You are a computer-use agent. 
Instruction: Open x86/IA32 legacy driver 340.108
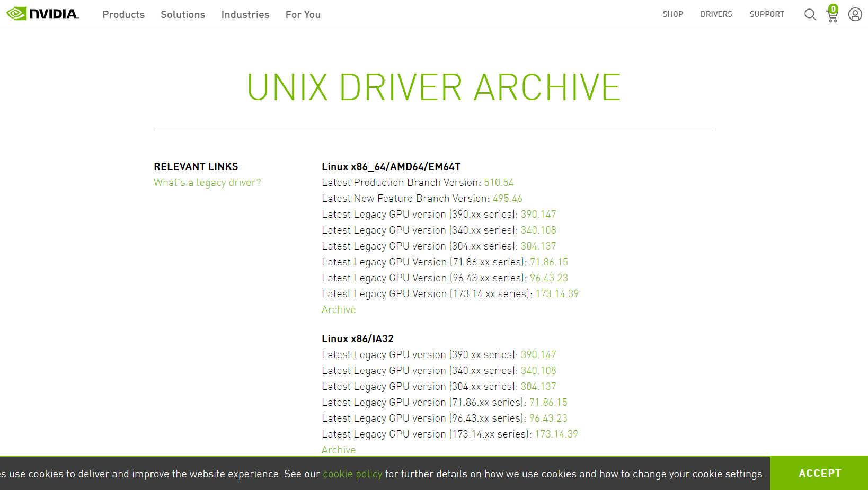pyautogui.click(x=538, y=371)
